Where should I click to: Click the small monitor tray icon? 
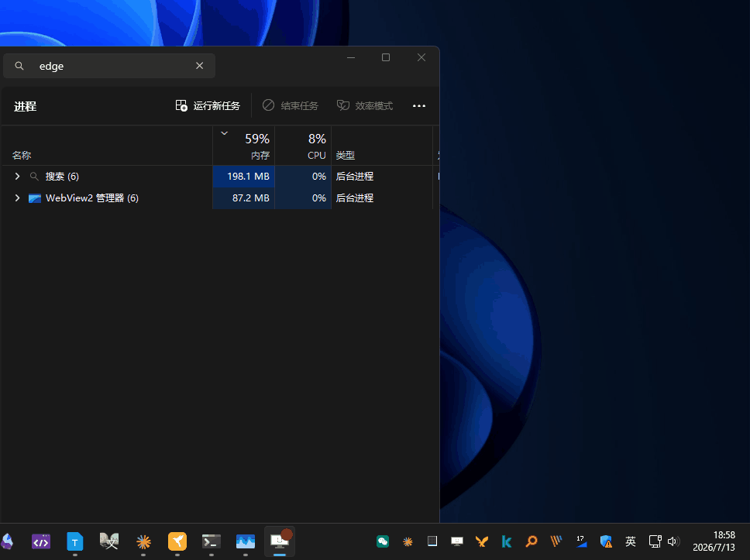[457, 541]
